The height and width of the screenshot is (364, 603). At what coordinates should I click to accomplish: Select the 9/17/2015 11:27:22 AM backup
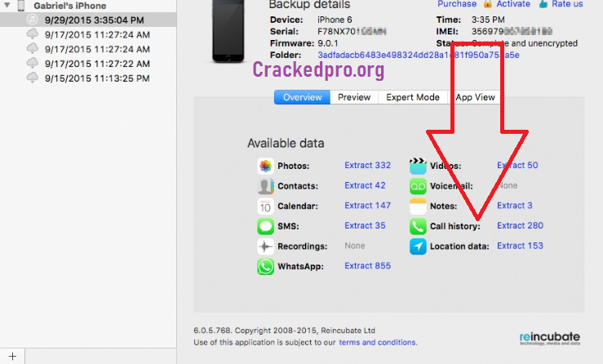97,64
